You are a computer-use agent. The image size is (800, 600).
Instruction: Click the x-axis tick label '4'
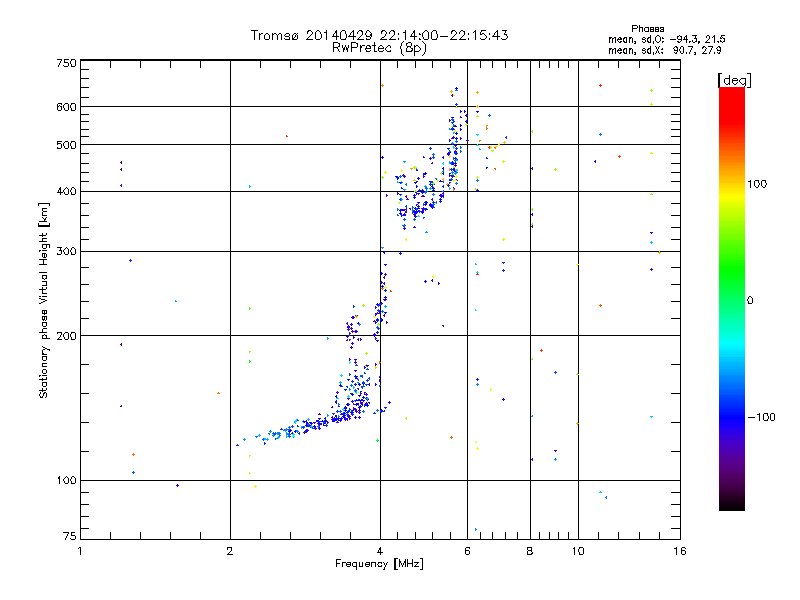[x=380, y=551]
